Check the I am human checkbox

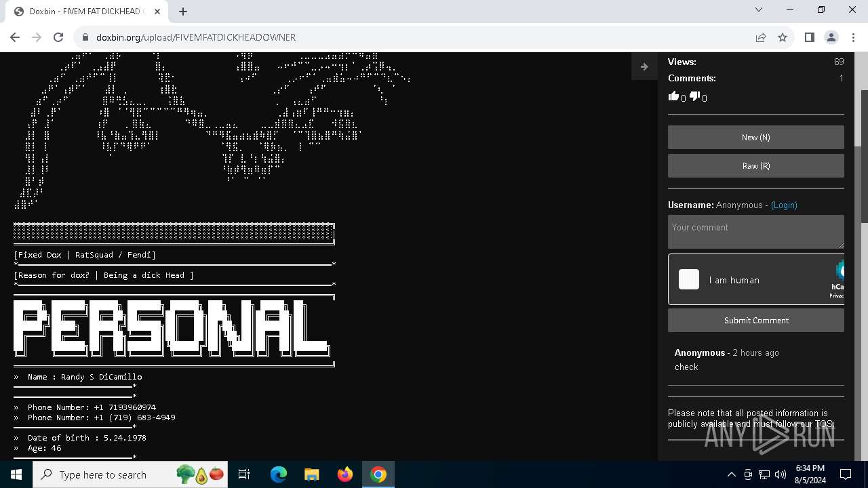pyautogui.click(x=689, y=279)
